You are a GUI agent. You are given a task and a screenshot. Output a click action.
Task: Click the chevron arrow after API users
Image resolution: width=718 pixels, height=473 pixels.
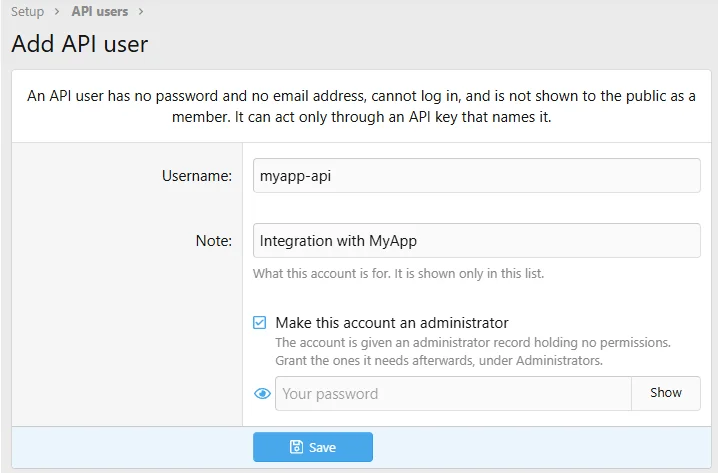141,11
